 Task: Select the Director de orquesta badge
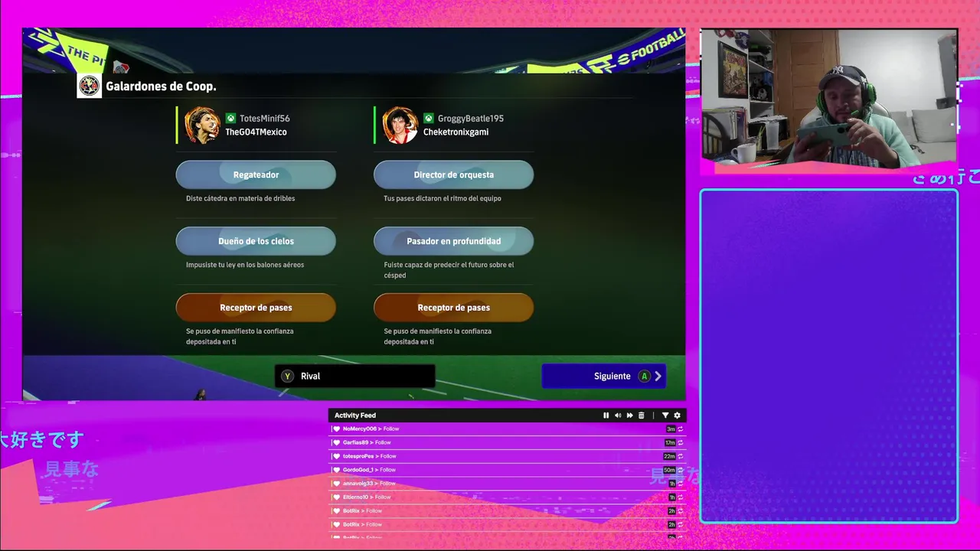pos(453,174)
